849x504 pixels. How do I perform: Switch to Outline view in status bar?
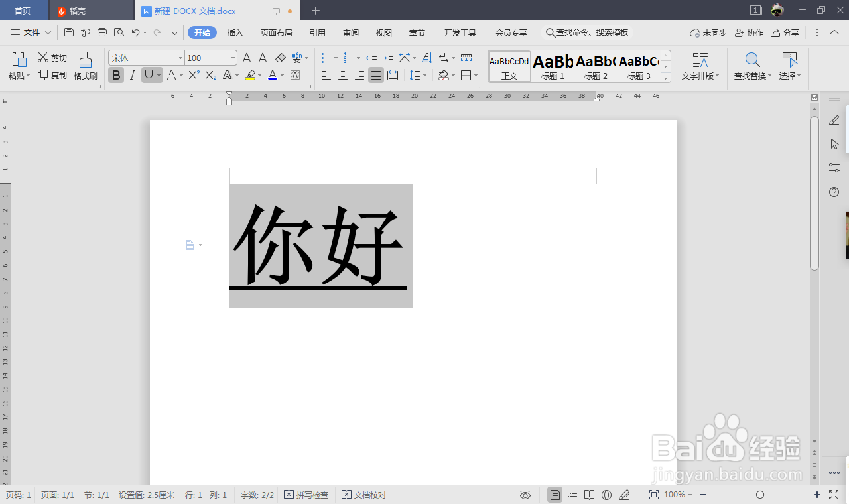572,495
